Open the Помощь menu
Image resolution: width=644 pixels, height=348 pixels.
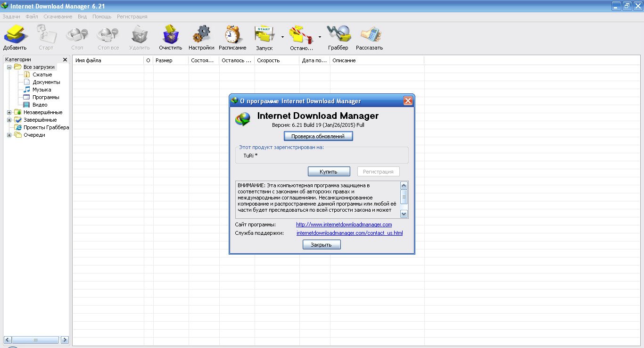click(102, 17)
